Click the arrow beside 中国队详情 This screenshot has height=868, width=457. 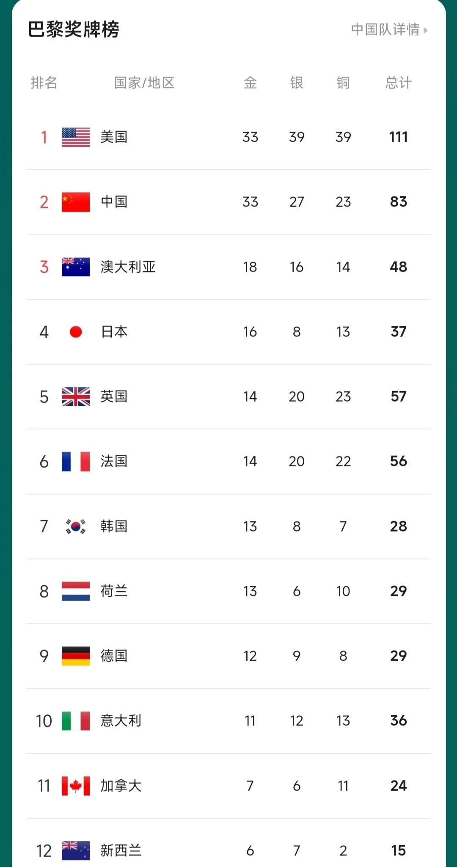coord(425,30)
